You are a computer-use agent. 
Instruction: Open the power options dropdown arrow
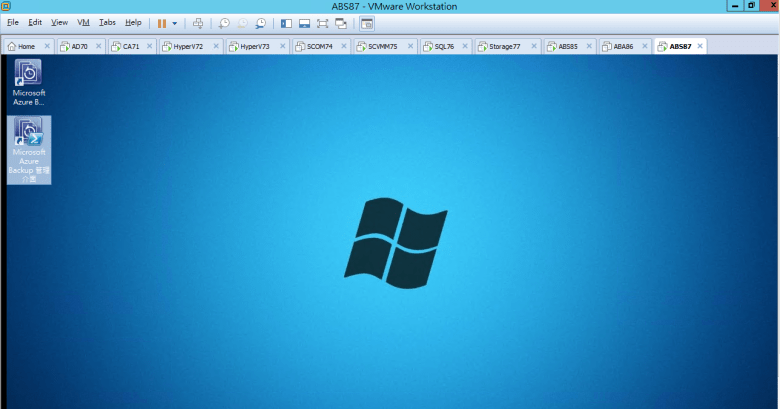coord(174,22)
